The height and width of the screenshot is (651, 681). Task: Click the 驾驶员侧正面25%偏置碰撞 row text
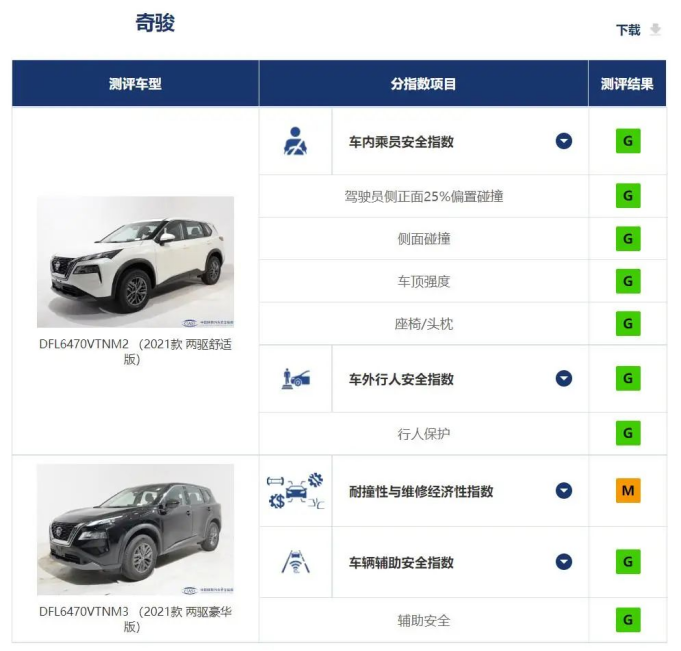pos(424,196)
